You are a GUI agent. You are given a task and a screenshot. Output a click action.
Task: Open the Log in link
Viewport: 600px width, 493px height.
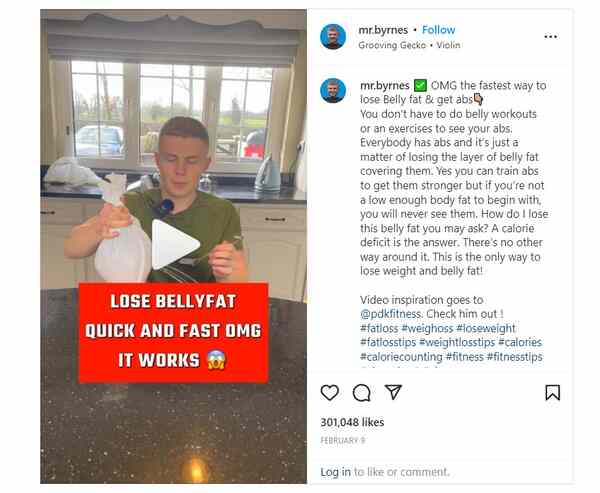point(336,472)
